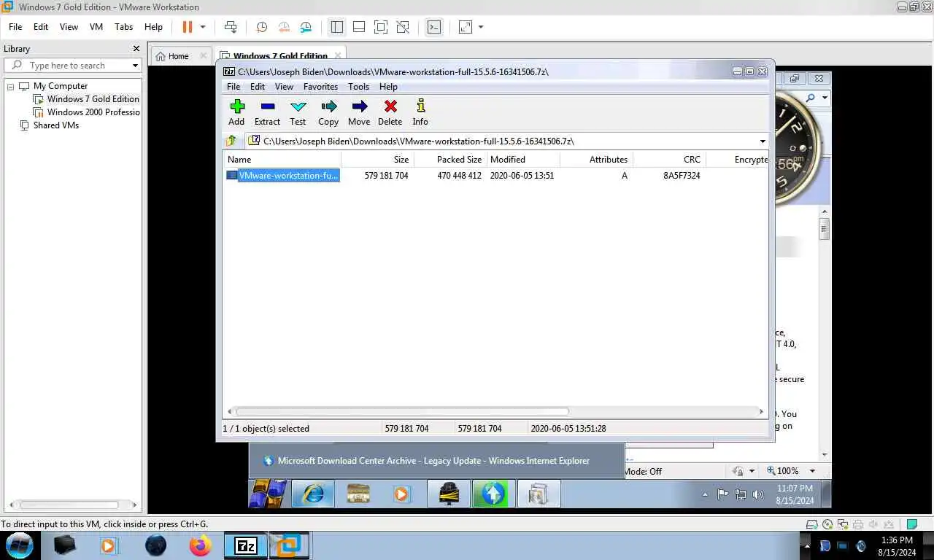Screen dimensions: 934x560
Task: Revert the VM to its snapshot
Action: point(284,27)
